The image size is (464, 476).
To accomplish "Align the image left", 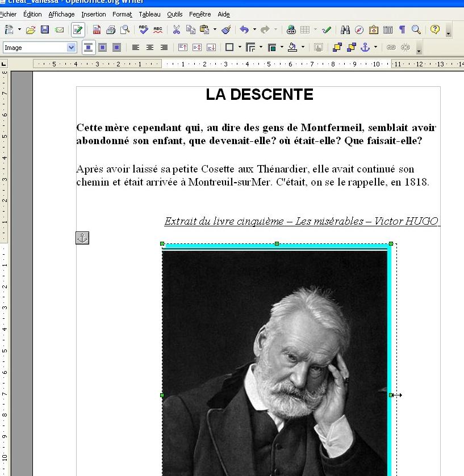I will [x=136, y=48].
